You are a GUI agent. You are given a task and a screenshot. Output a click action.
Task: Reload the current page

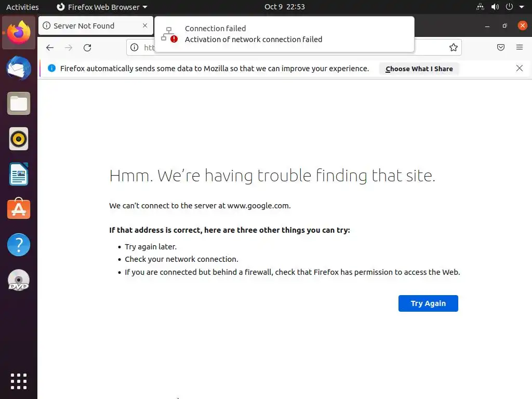coord(87,47)
